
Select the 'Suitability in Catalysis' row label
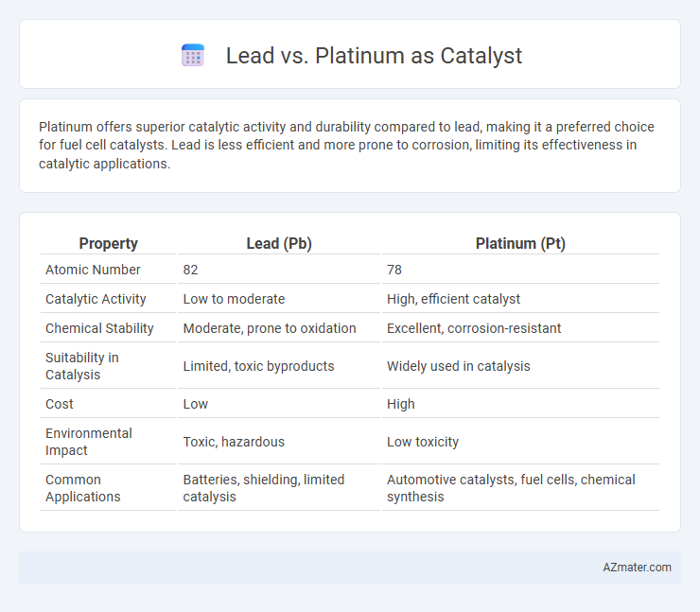pos(82,366)
